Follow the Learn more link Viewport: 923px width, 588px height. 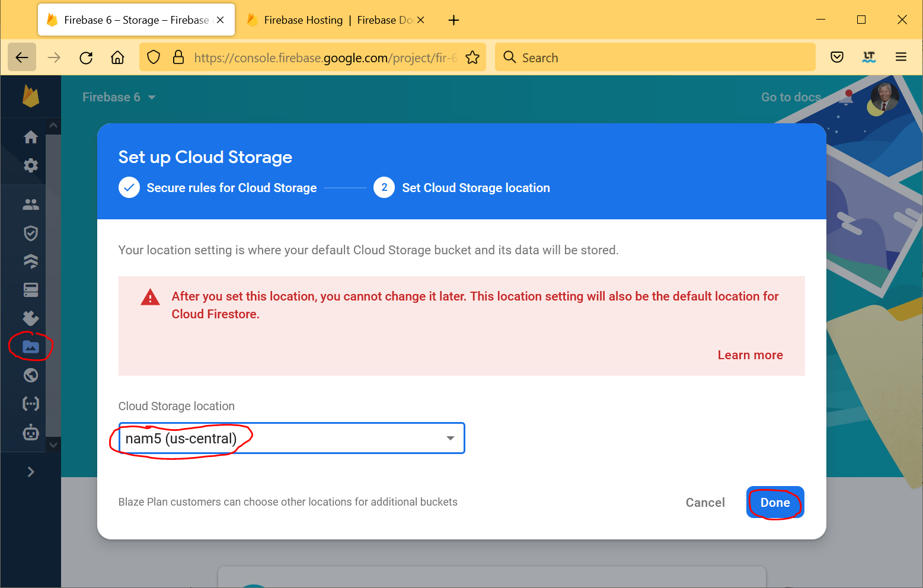coord(750,355)
